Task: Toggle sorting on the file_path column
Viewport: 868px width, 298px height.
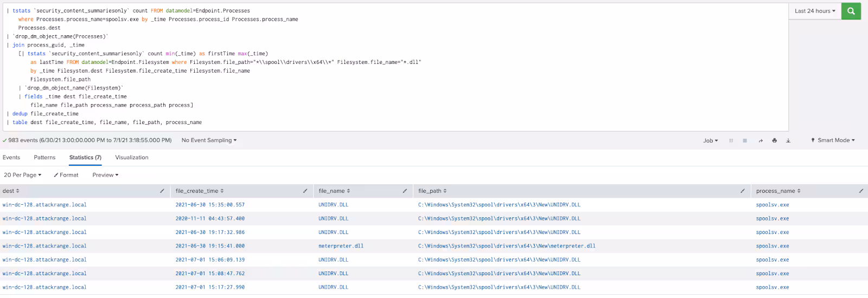Action: click(432, 191)
